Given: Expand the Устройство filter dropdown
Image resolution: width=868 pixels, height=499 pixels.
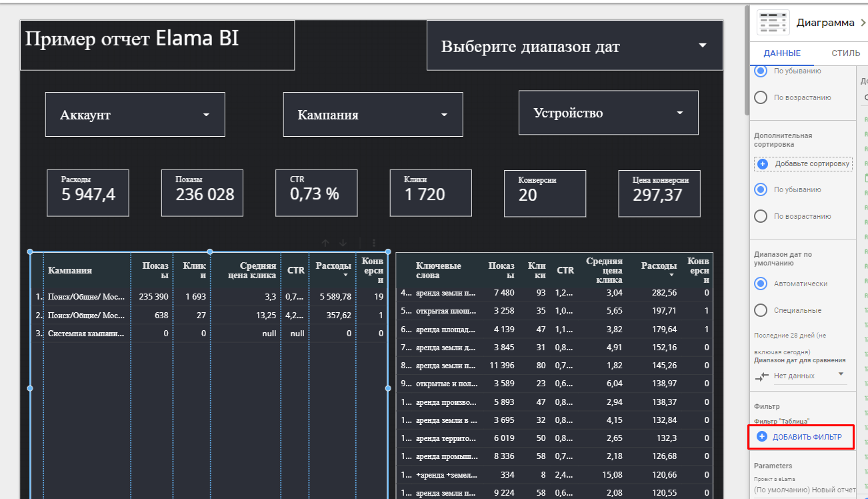Looking at the screenshot, I should [608, 113].
